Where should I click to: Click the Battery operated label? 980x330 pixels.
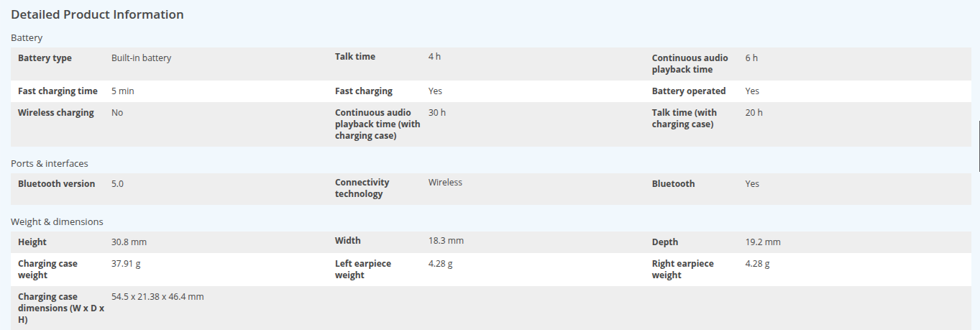point(688,91)
